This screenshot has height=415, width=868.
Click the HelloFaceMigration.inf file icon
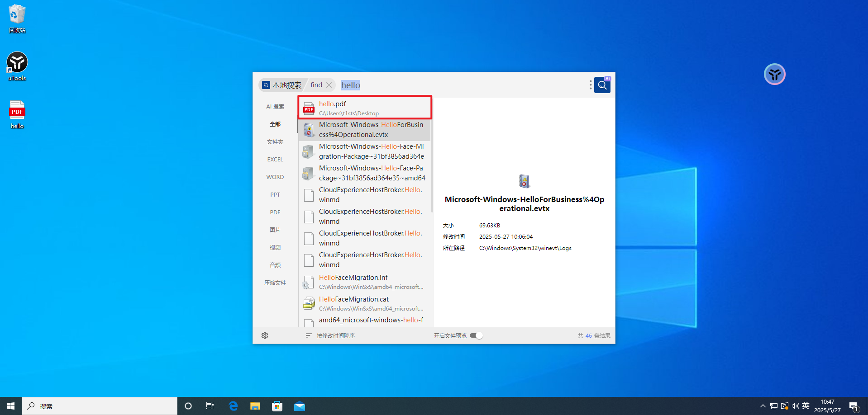point(308,282)
